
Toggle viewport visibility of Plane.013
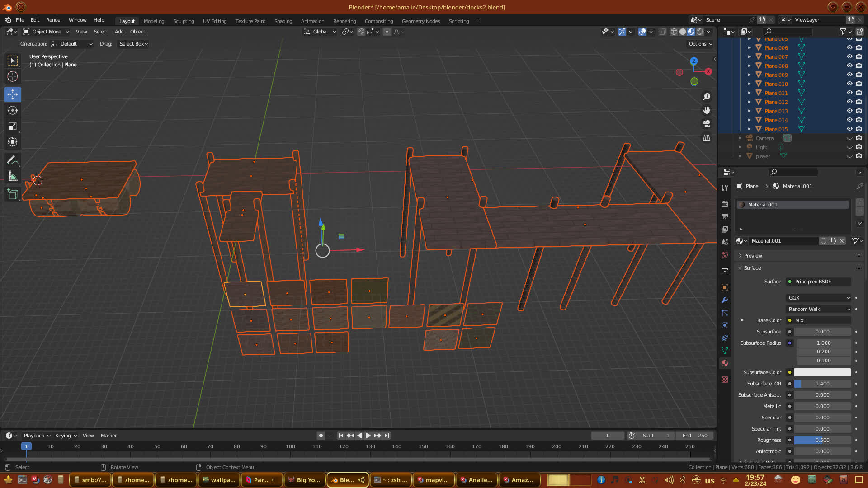849,111
